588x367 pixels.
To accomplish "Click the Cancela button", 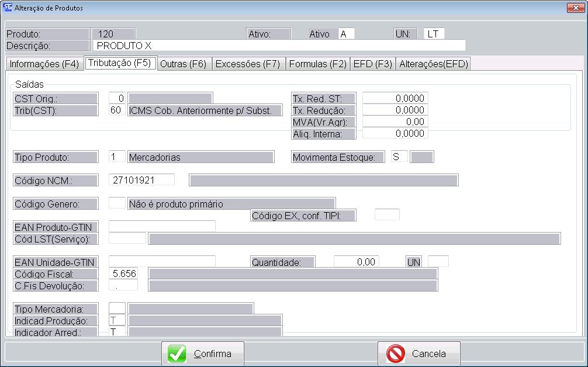I will tap(418, 354).
